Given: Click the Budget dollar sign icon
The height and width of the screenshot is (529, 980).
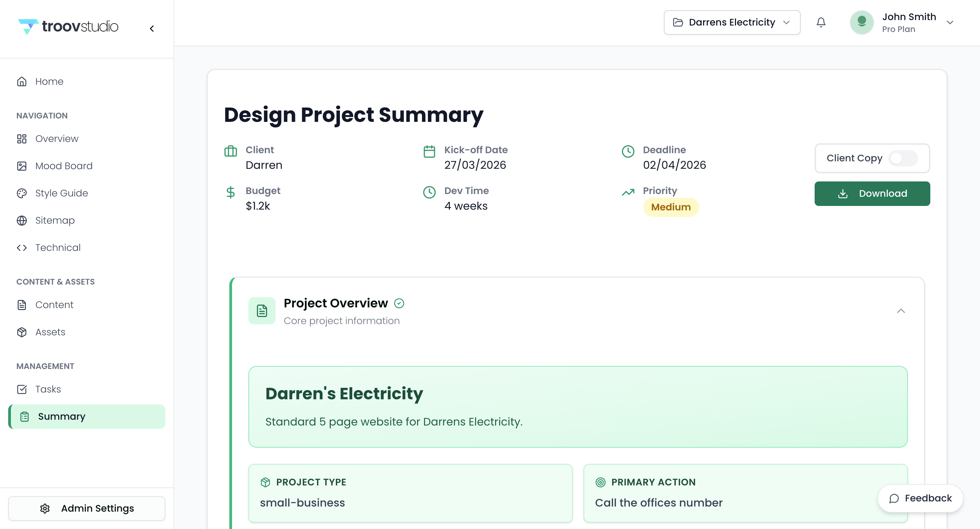Looking at the screenshot, I should 230,192.
